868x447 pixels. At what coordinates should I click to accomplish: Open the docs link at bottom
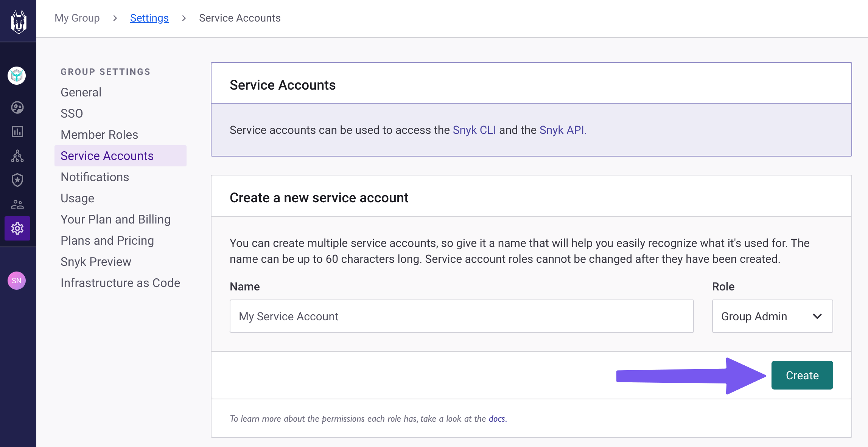pyautogui.click(x=496, y=419)
